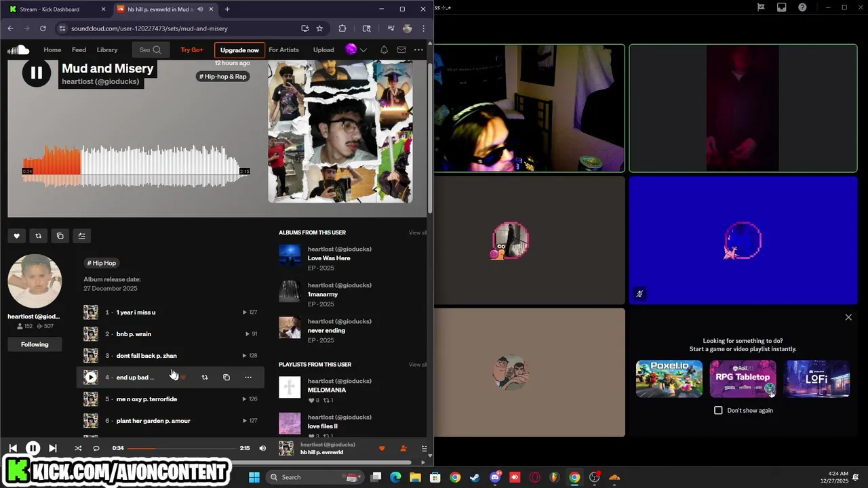Open the Home tab in SoundCloud
The height and width of the screenshot is (488, 868).
coord(52,49)
